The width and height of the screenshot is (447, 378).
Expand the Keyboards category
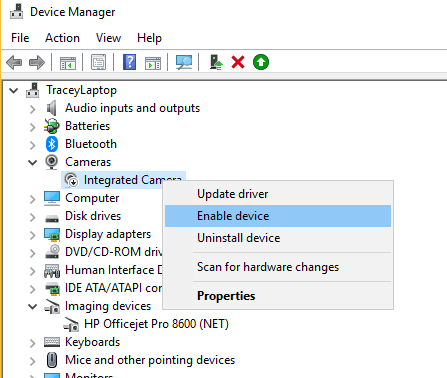point(32,343)
